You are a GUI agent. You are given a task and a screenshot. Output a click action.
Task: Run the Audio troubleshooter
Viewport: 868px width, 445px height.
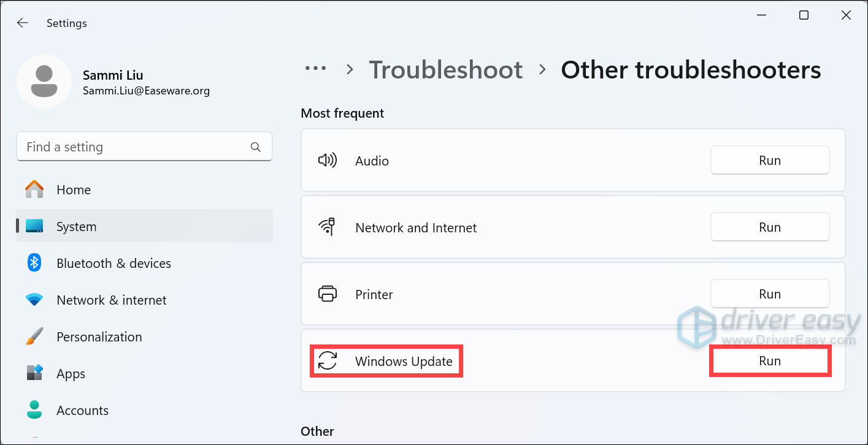[x=769, y=161]
